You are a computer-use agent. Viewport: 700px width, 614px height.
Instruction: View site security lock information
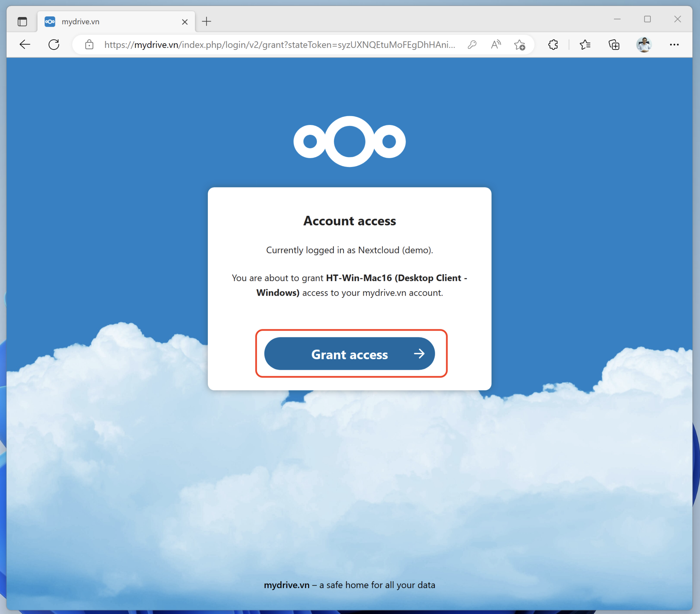pos(89,44)
